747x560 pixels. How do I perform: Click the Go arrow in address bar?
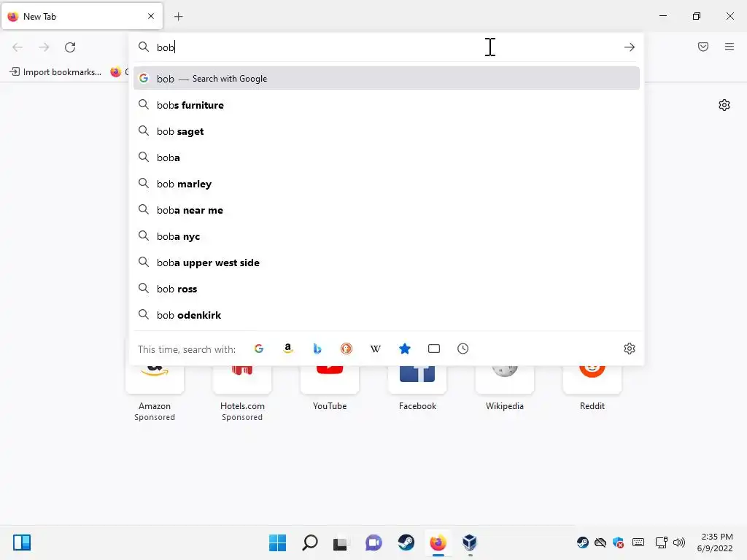coord(630,47)
